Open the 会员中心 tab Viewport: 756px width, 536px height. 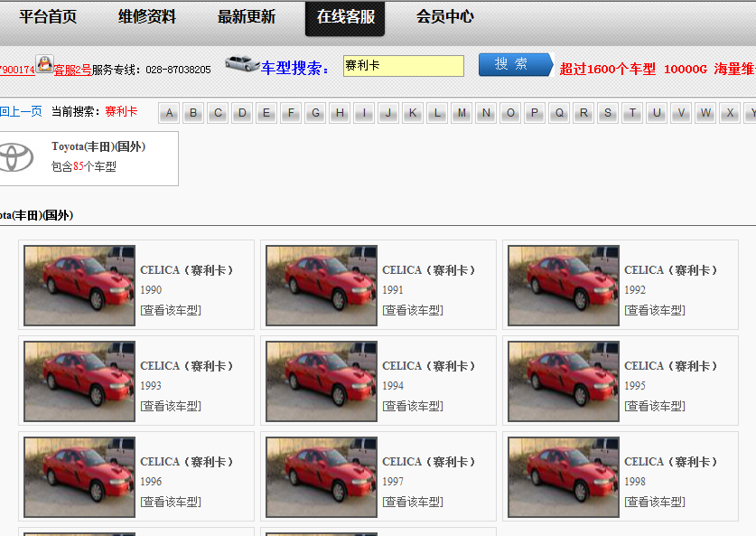[x=445, y=17]
